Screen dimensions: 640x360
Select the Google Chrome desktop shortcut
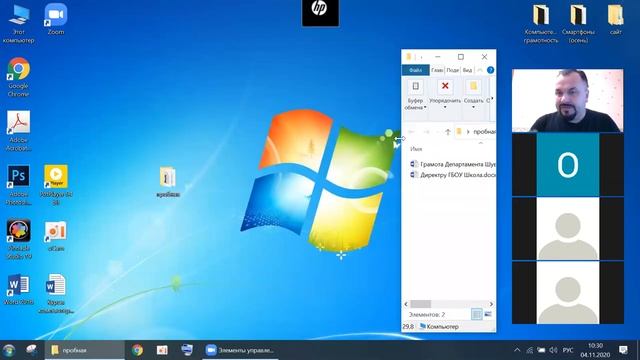[x=18, y=77]
